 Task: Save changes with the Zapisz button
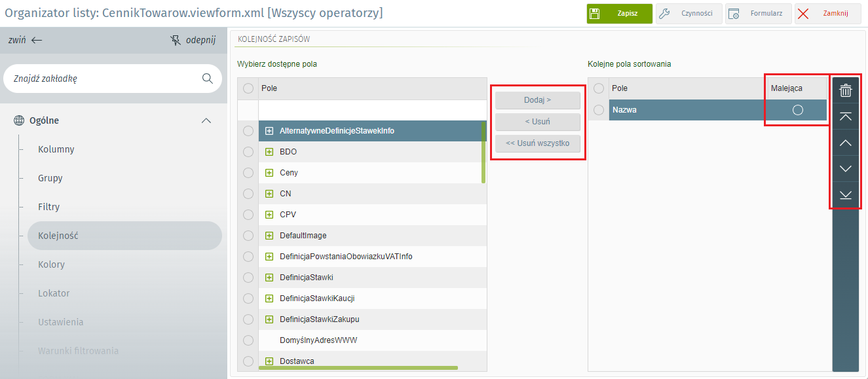point(619,14)
